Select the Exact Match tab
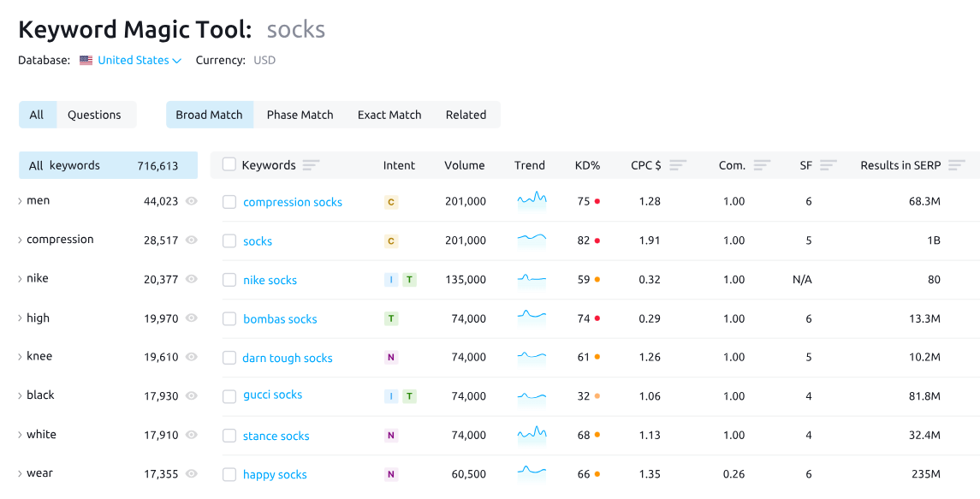Image resolution: width=980 pixels, height=499 pixels. tap(389, 115)
